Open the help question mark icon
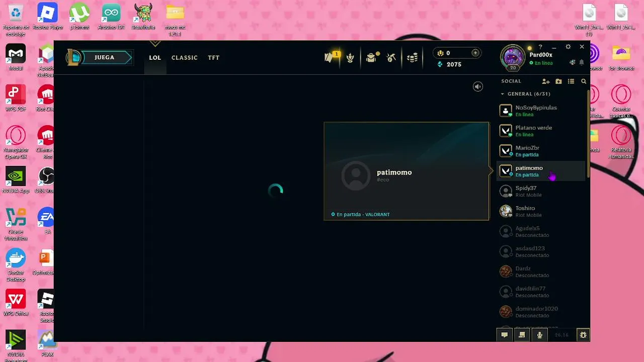The width and height of the screenshot is (644, 362). (x=540, y=47)
